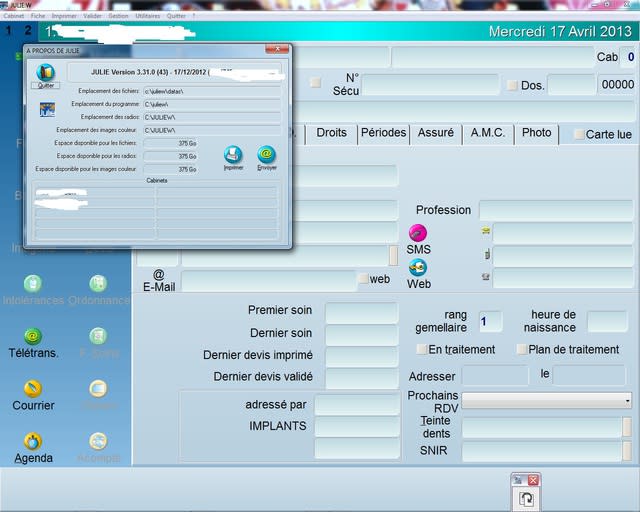Viewport: 640px width, 512px height.
Task: Select cabinet number 2
Action: (28, 31)
